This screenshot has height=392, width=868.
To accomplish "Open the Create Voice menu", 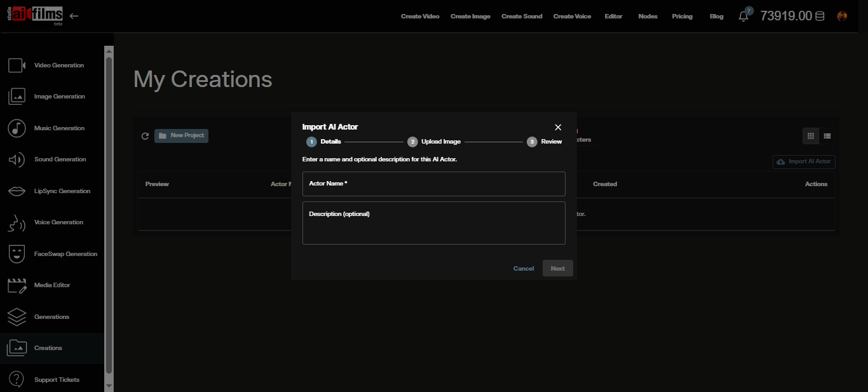I will [x=571, y=16].
